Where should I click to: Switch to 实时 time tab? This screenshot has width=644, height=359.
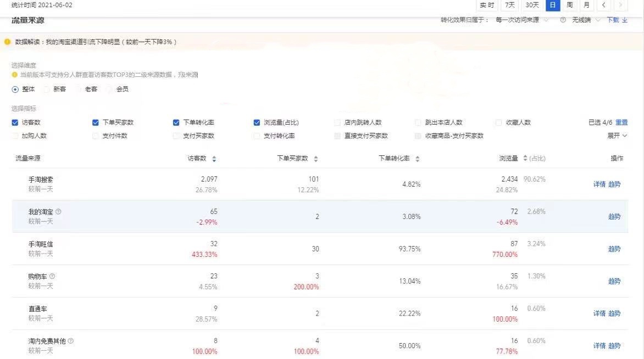coord(487,5)
